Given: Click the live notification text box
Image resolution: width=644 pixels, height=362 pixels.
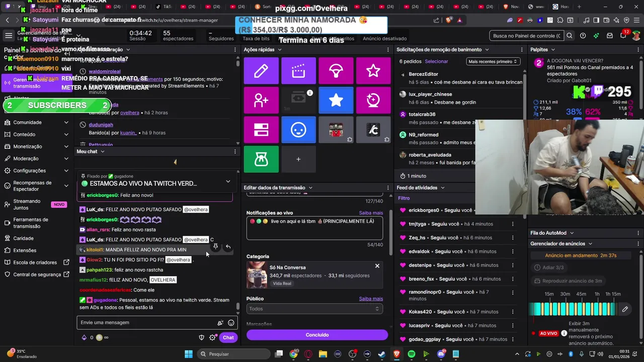Looking at the screenshot, I should 314,228.
